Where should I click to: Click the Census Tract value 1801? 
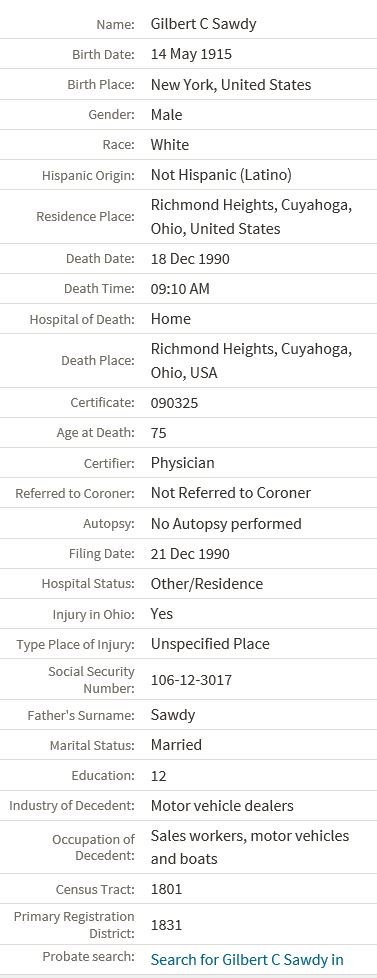(167, 889)
